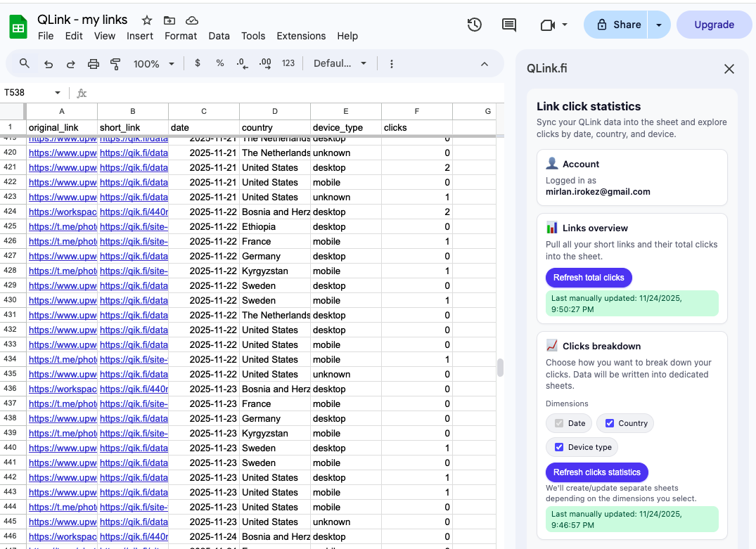Apply currency format with the $ icon
756x549 pixels.
coord(197,63)
